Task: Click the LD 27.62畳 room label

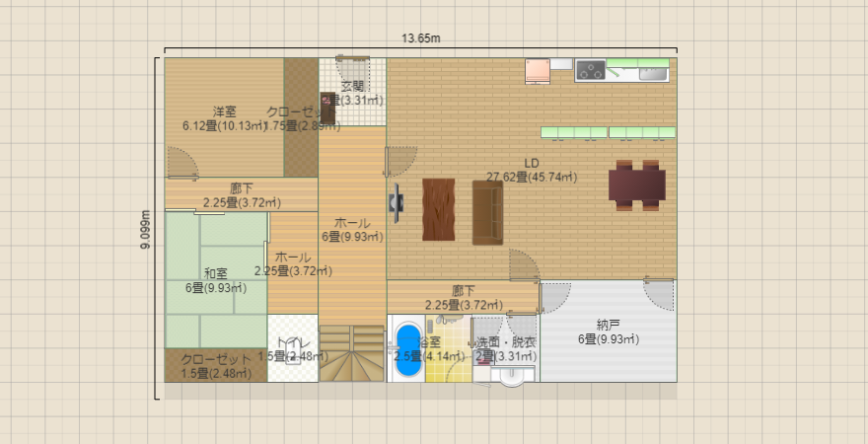Action: click(x=532, y=171)
